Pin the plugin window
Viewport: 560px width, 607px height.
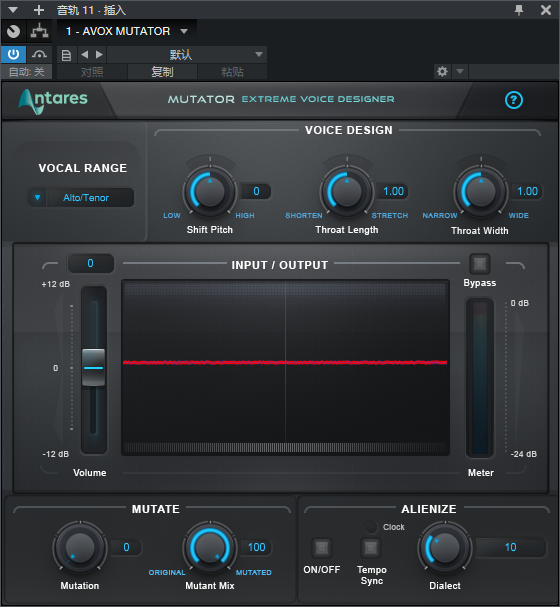coord(519,10)
